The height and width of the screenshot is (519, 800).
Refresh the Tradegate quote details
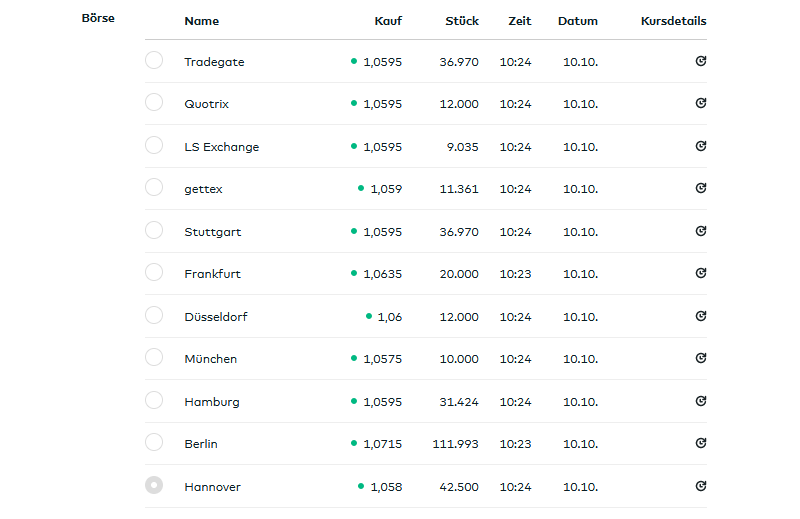point(701,61)
